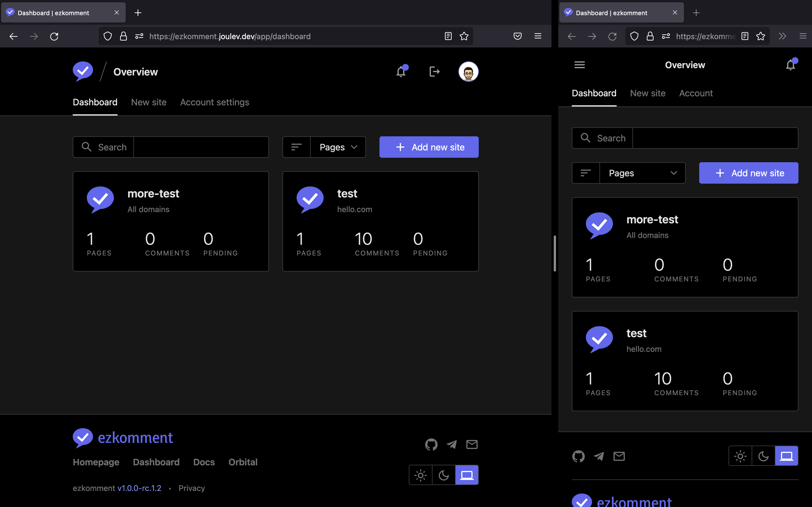Click the GitHub icon in the footer

(x=431, y=444)
